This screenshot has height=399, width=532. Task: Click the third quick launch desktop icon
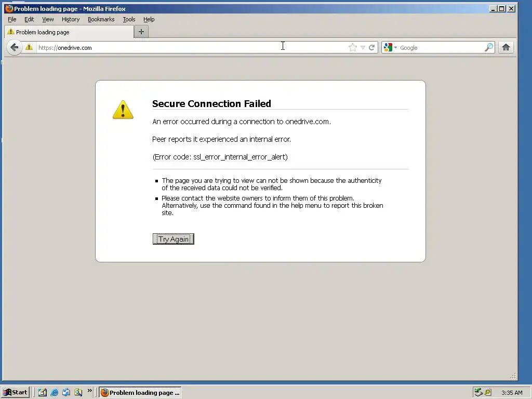(66, 393)
